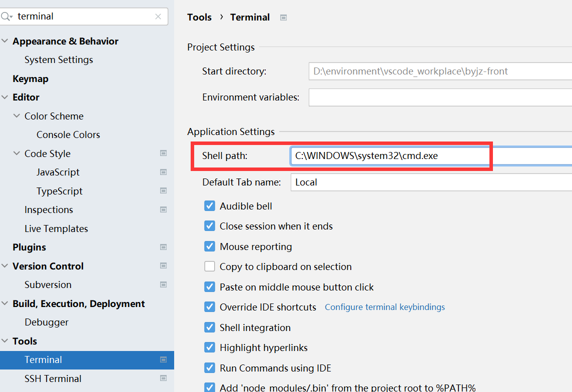This screenshot has width=572, height=392.
Task: Click Tools in the breadcrumb
Action: pos(199,17)
